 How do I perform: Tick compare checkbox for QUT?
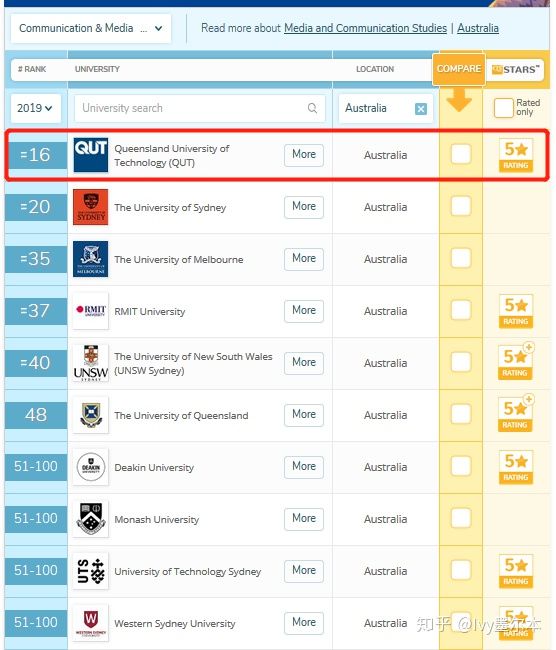pos(461,154)
